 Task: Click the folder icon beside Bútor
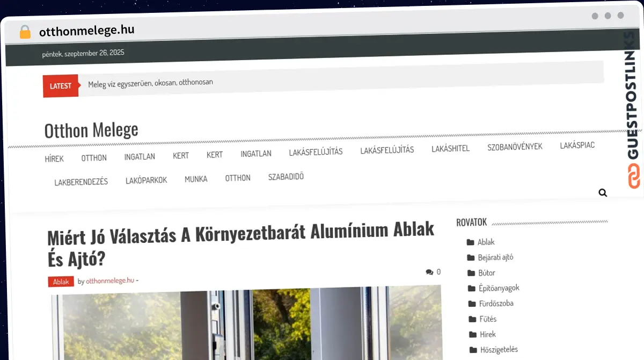(x=471, y=273)
